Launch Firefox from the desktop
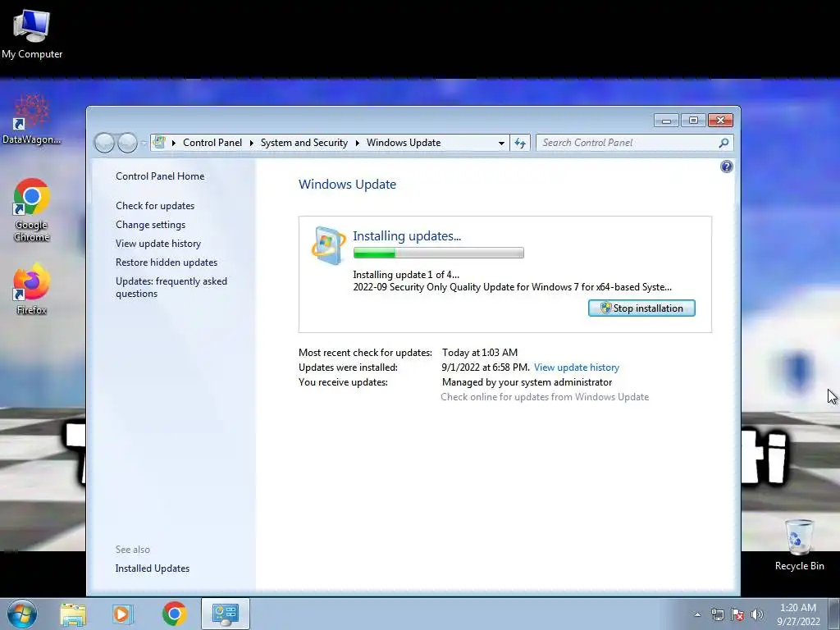This screenshot has height=630, width=840. point(32,289)
